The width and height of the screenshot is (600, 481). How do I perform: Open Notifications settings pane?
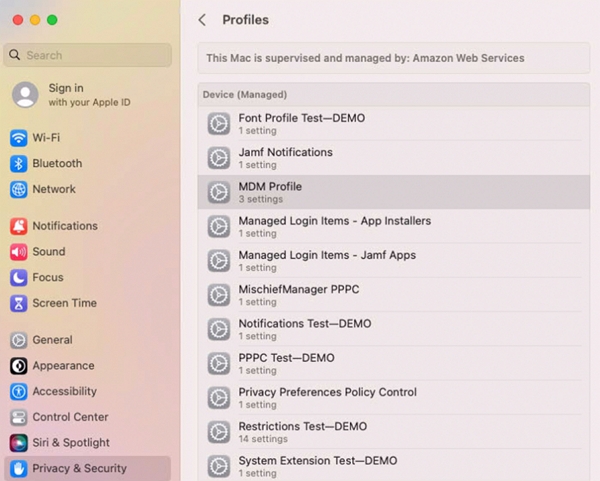pyautogui.click(x=65, y=226)
